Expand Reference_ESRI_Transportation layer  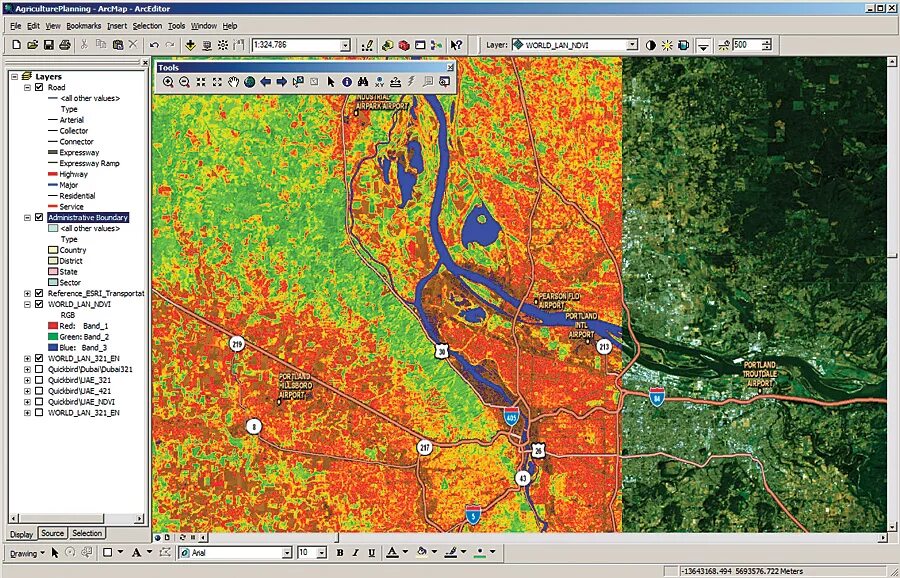click(27, 293)
